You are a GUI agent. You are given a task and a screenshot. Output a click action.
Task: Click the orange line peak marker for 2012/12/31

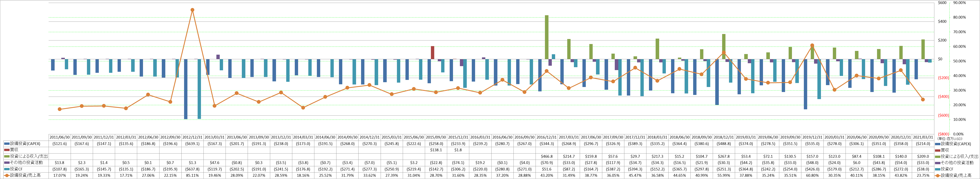point(192,10)
